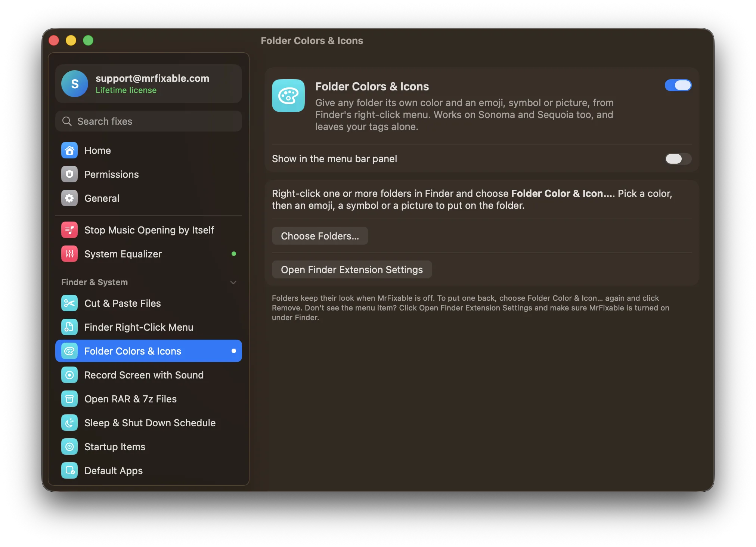Click white status dot on Folder Colors row

coord(234,351)
